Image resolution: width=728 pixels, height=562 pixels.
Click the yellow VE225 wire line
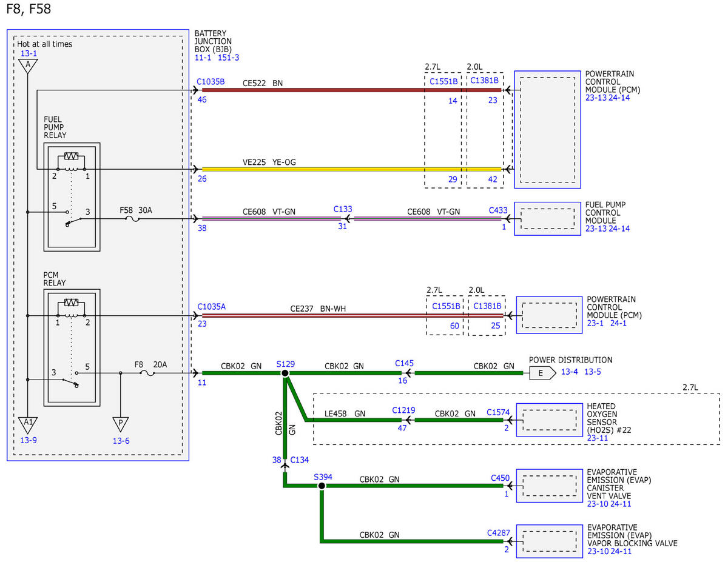pos(352,169)
